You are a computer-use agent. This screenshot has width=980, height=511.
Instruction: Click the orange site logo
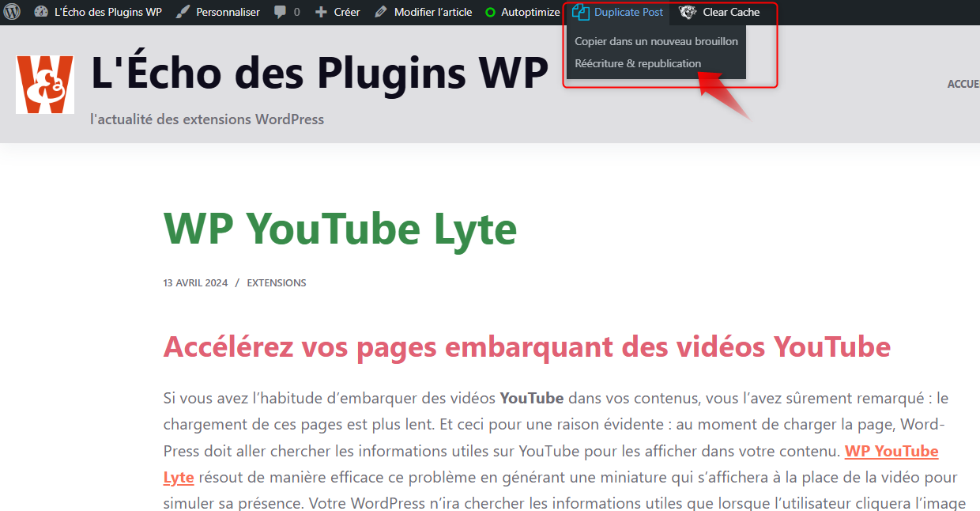45,85
